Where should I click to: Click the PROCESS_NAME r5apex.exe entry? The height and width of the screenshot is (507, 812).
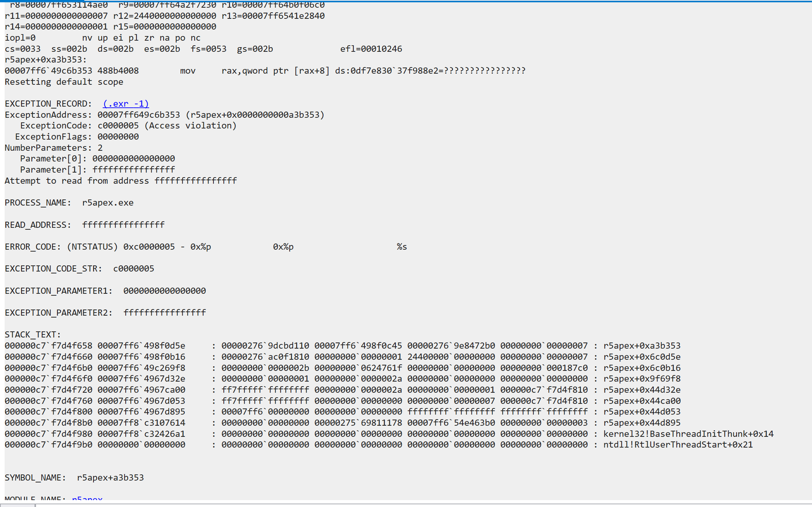click(x=69, y=203)
